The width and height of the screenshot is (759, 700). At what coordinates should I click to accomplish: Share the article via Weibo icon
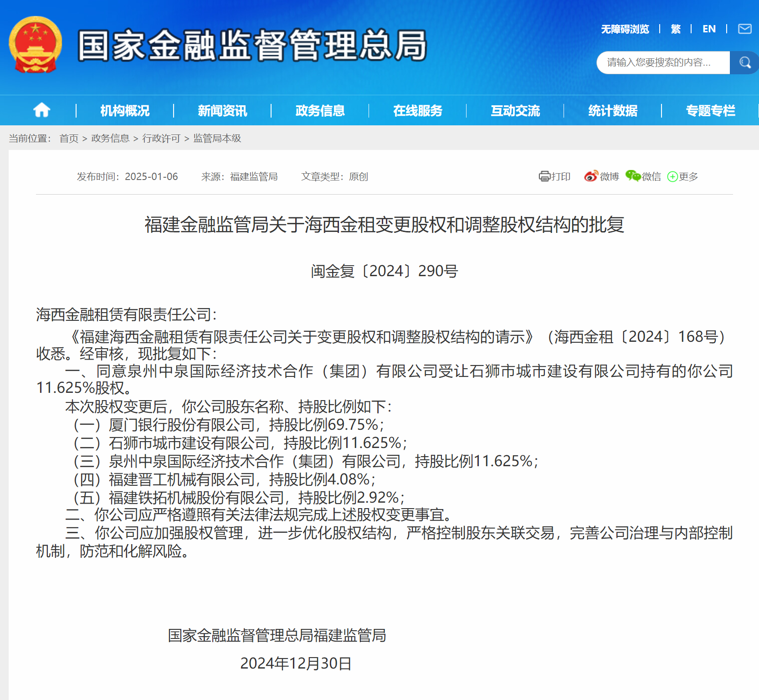point(591,176)
